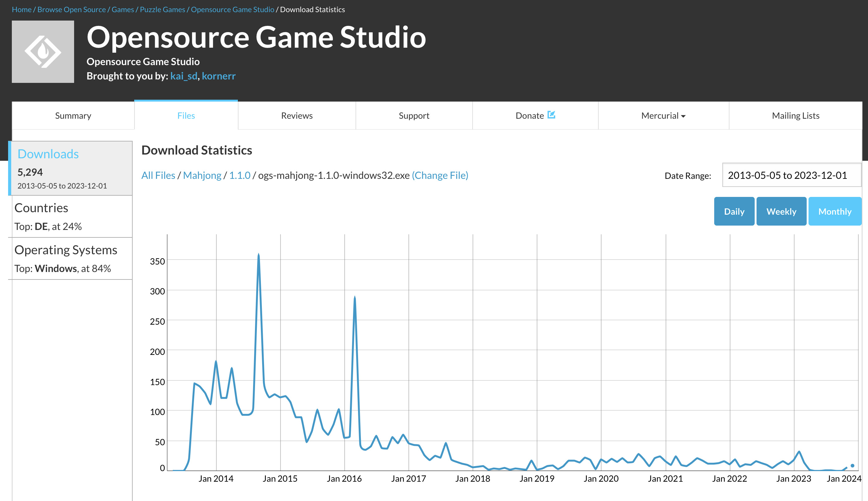Click the Opensource Game Studio logo
Image resolution: width=868 pixels, height=501 pixels.
(x=43, y=52)
